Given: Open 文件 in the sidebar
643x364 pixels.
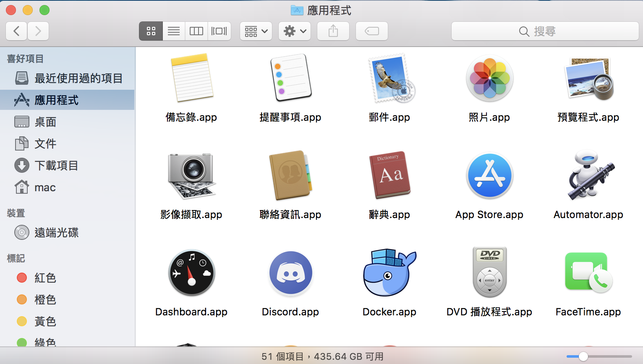Looking at the screenshot, I should (x=68, y=143).
